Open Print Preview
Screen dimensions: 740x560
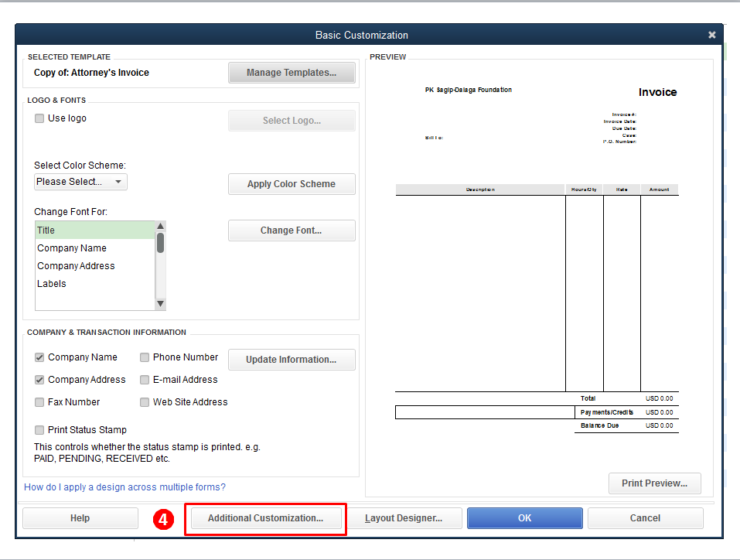655,483
